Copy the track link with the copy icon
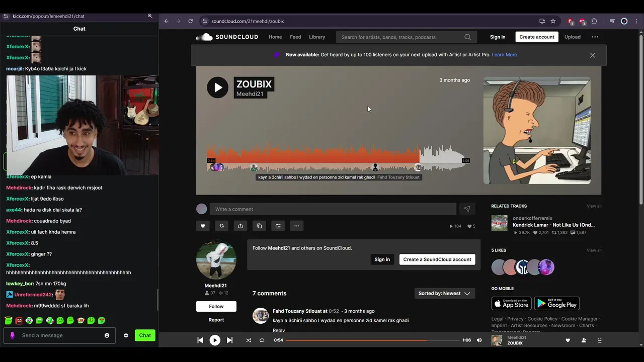 tap(259, 226)
